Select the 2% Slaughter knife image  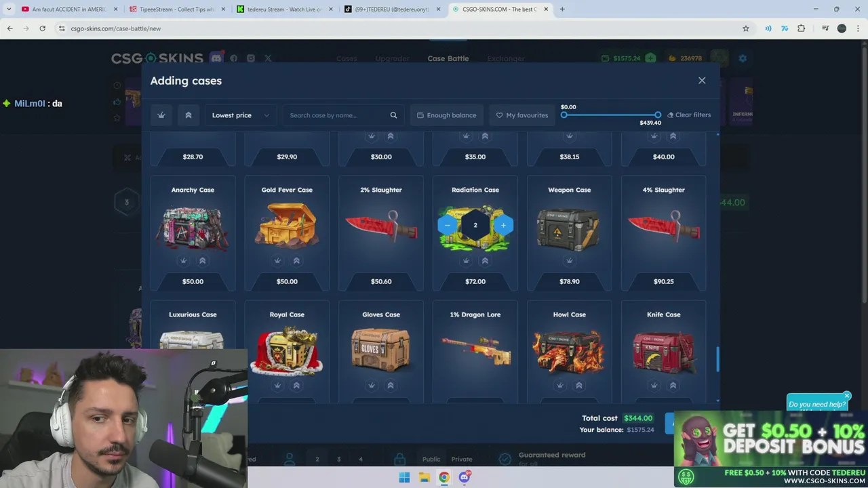point(381,226)
